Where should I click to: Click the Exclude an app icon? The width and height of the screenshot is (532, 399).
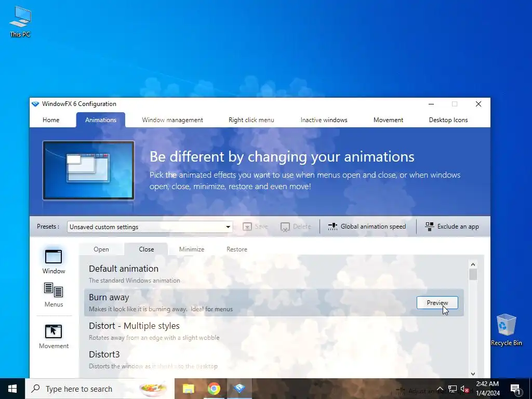(430, 227)
